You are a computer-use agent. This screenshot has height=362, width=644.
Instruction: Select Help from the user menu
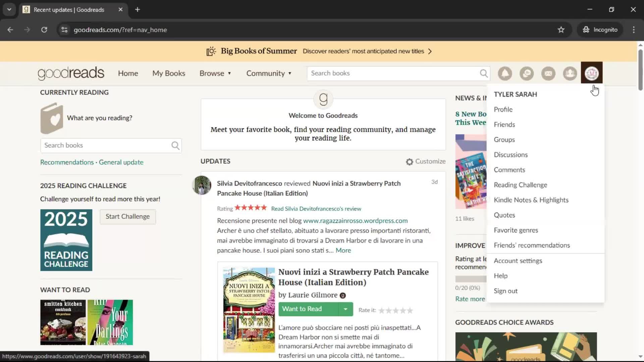point(500,276)
